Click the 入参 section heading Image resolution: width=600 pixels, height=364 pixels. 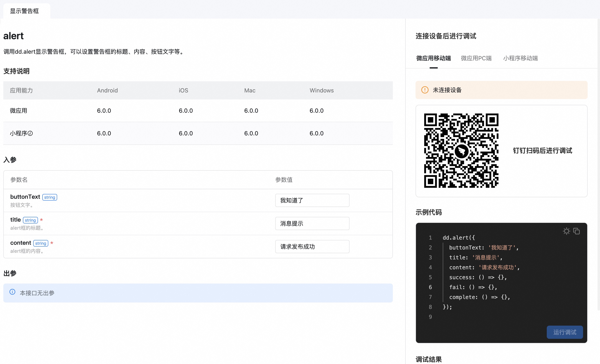pos(10,160)
